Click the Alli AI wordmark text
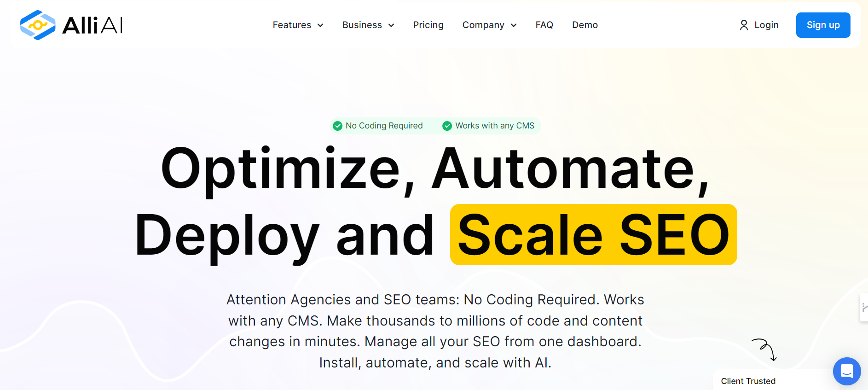 [x=93, y=25]
